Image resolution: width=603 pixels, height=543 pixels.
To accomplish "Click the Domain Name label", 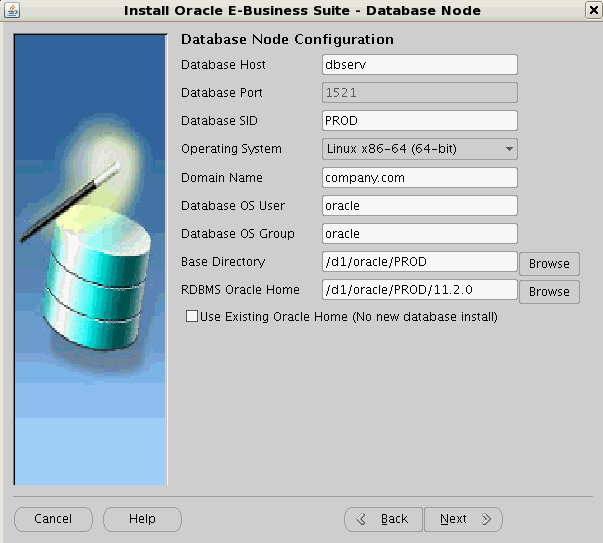I will 222,178.
